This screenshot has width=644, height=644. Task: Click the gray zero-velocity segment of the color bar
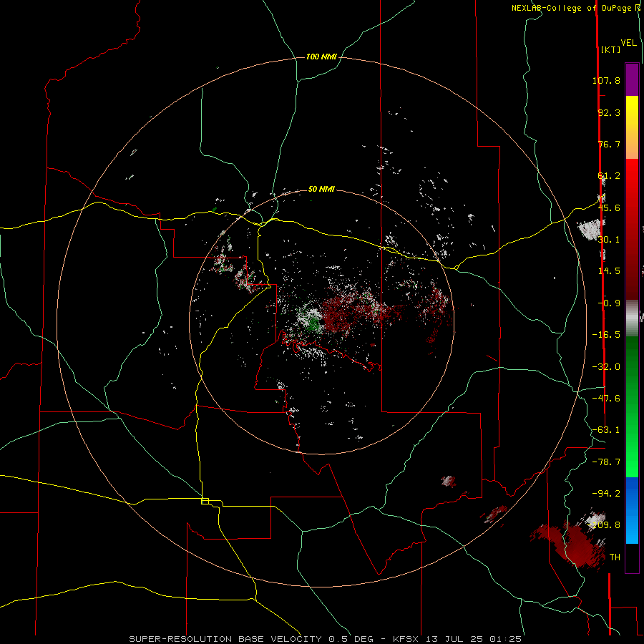632,318
